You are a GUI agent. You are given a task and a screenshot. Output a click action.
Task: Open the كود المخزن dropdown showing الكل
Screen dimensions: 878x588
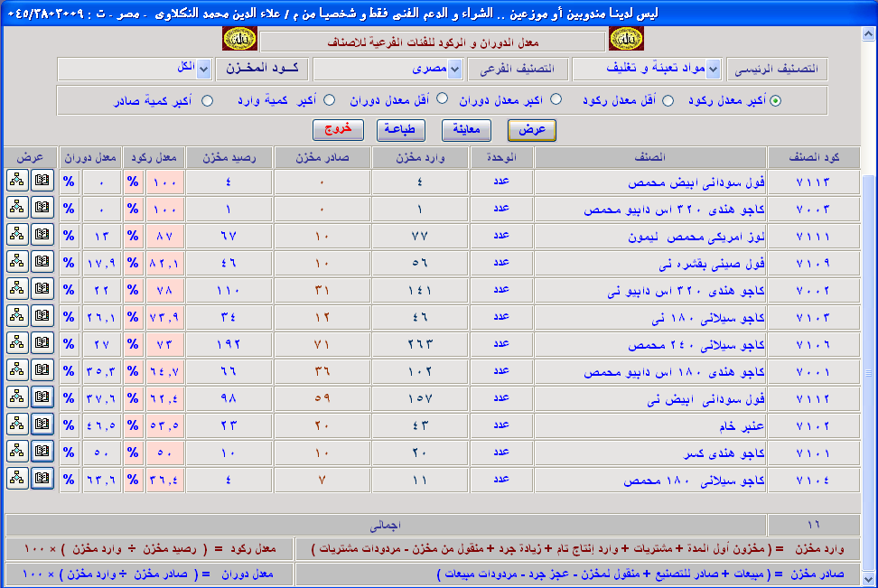[x=203, y=70]
